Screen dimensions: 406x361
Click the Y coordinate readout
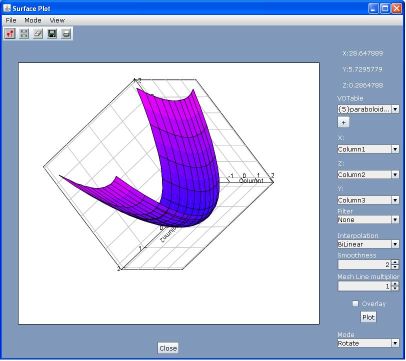coord(362,69)
